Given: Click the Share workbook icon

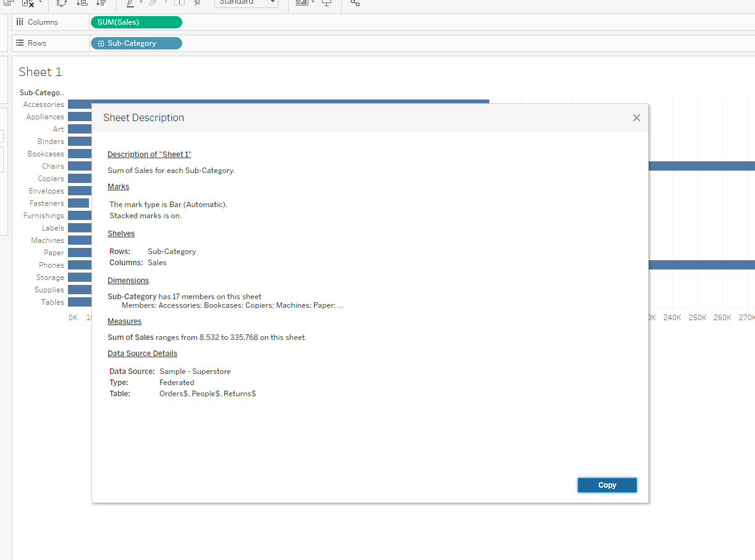Looking at the screenshot, I should (x=355, y=2).
